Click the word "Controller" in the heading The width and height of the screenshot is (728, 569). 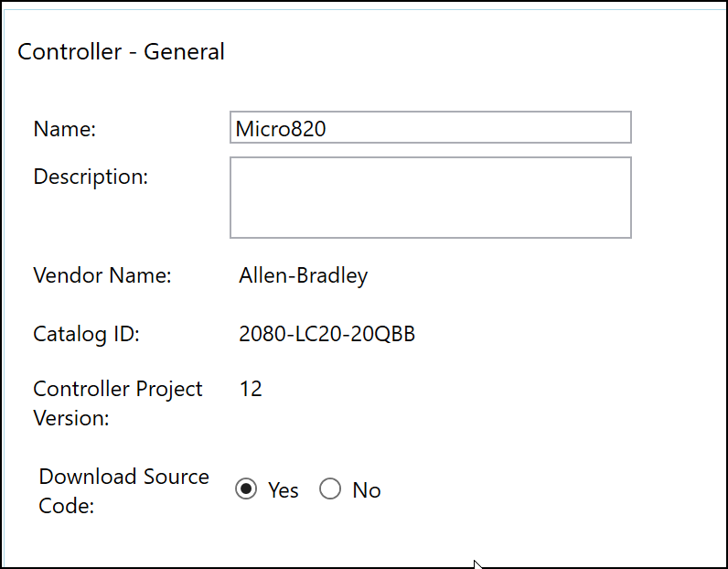click(x=70, y=51)
